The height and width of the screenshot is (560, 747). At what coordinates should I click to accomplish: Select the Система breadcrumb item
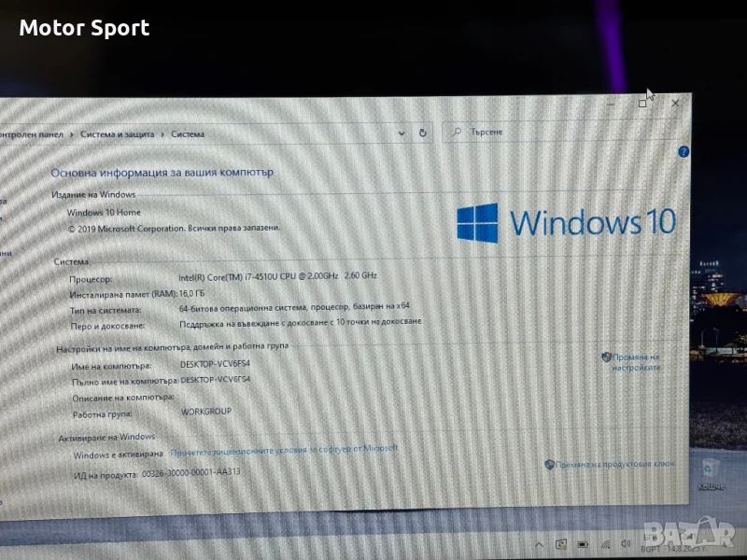point(188,134)
